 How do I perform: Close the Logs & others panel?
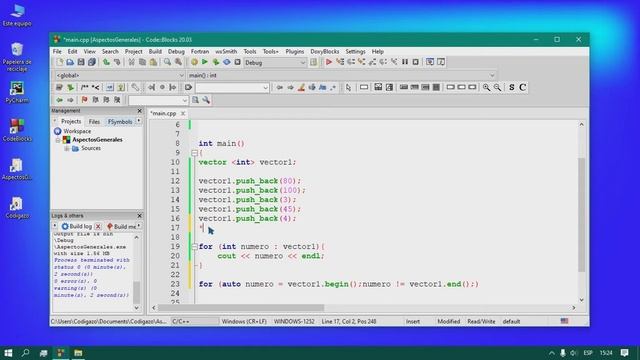point(140,216)
